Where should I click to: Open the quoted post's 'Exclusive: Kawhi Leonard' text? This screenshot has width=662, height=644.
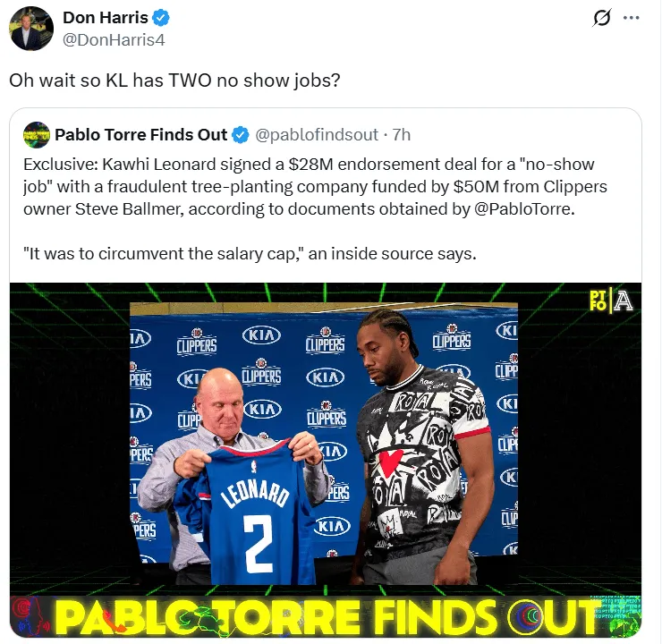(315, 187)
